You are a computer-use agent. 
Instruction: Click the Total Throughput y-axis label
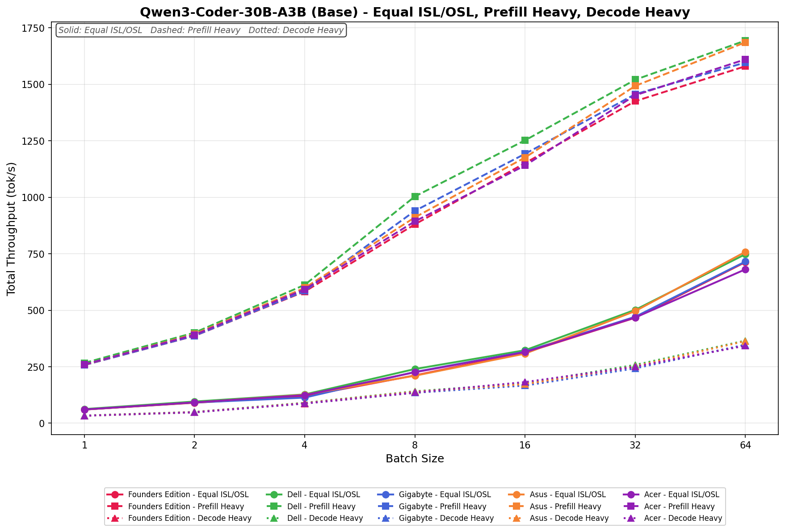12,228
